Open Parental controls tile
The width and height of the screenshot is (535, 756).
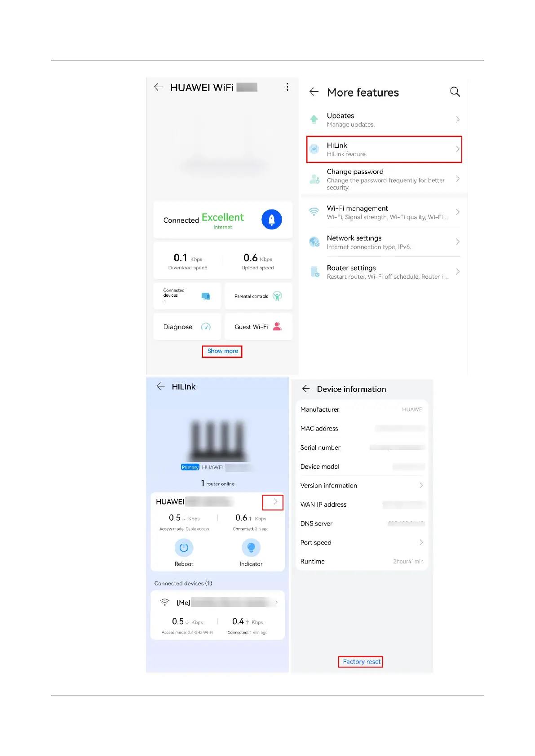(258, 296)
